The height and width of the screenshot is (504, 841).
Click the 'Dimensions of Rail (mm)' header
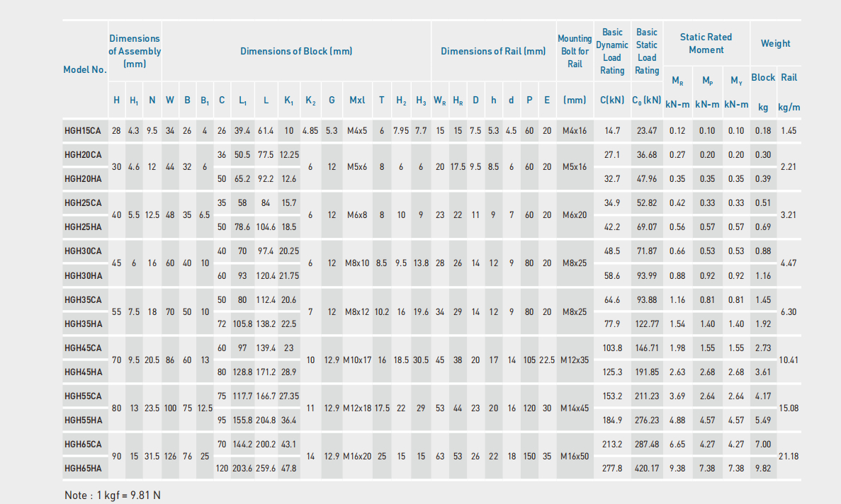(493, 52)
